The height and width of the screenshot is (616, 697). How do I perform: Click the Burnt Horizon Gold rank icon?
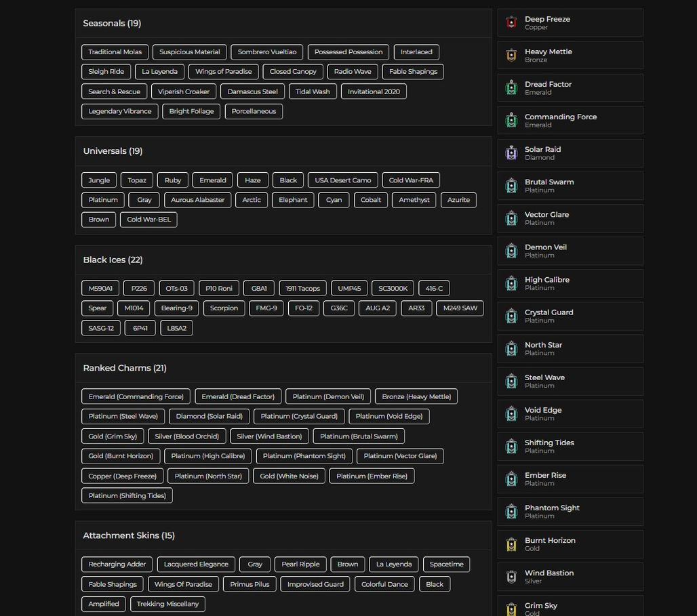point(511,544)
